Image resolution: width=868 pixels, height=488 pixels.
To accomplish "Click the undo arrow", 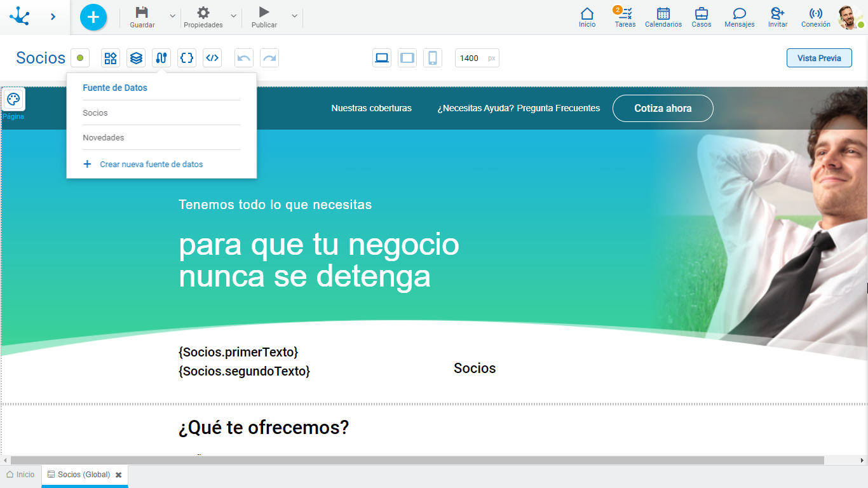I will coord(244,58).
